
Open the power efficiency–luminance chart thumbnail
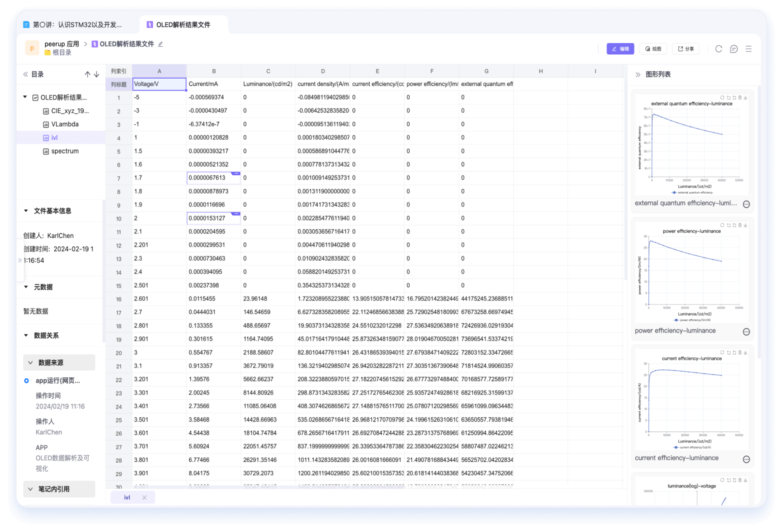click(692, 272)
